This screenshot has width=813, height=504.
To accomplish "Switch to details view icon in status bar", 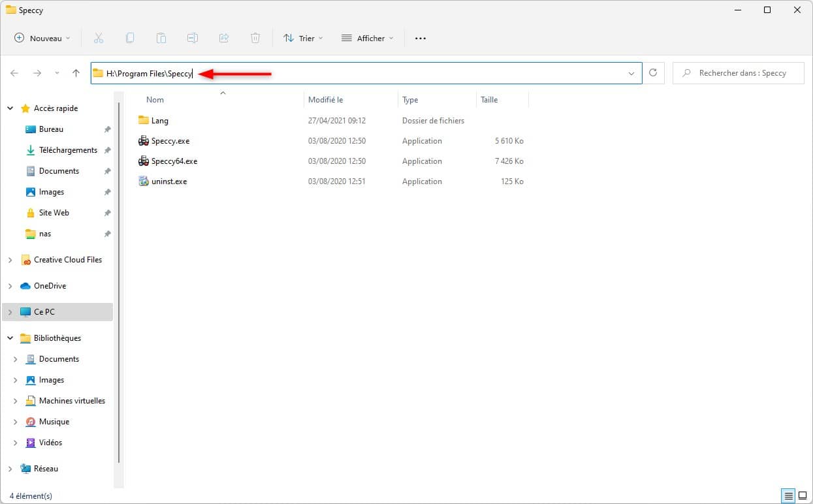I will 789,496.
